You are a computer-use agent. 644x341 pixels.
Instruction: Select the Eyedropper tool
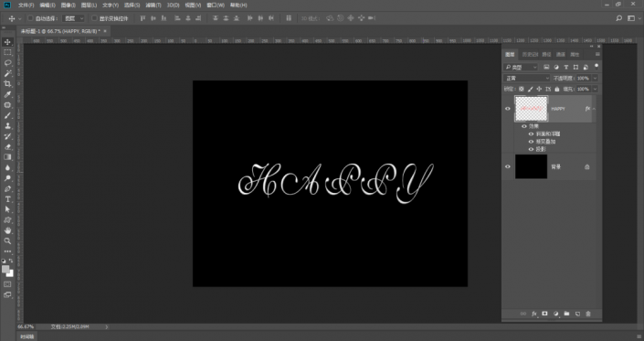[x=8, y=94]
